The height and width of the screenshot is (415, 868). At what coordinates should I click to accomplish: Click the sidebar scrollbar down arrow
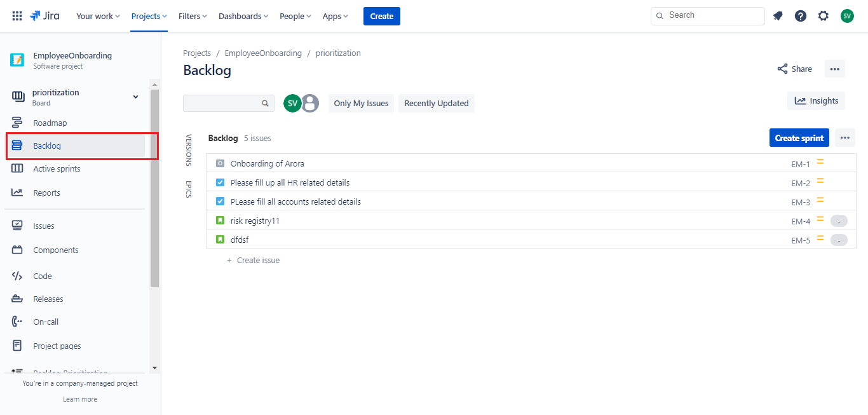(154, 367)
